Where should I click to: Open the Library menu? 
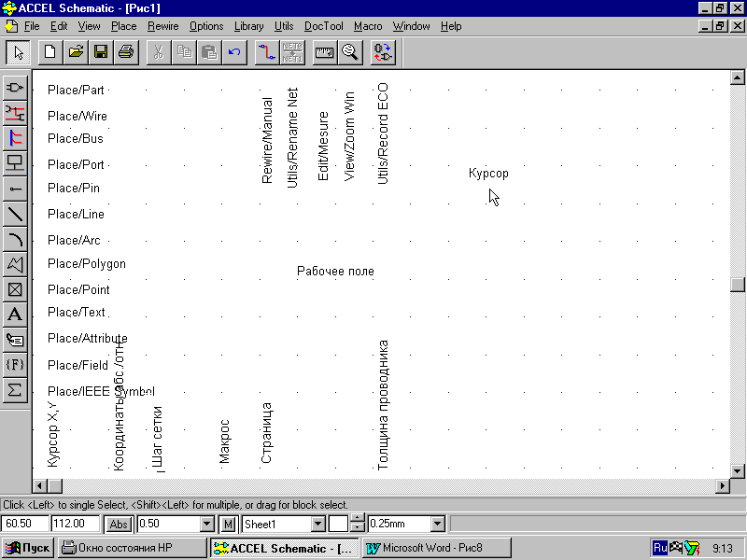248,26
